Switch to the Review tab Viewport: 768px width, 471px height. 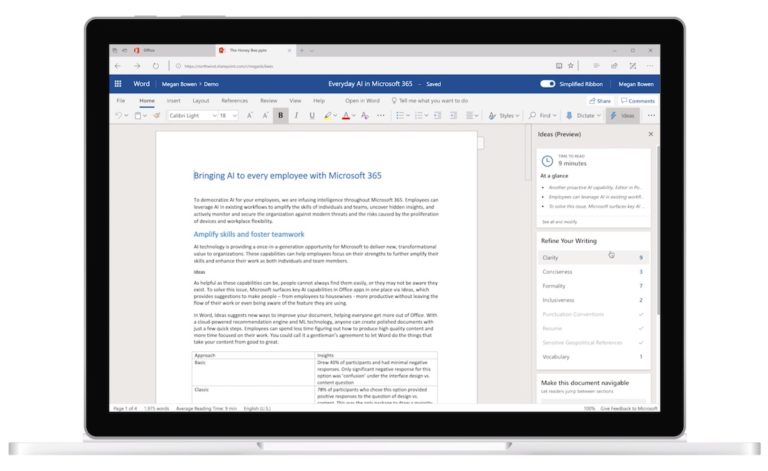[x=268, y=100]
